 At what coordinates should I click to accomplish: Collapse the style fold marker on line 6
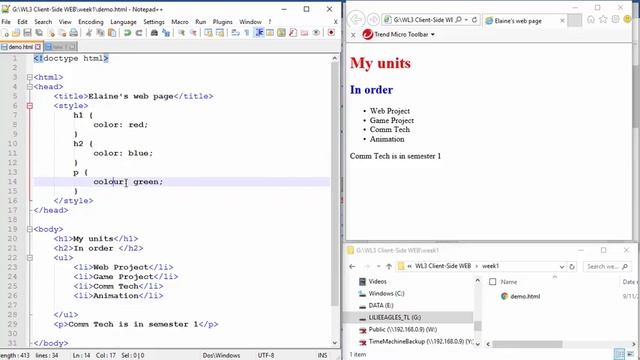pos(29,106)
